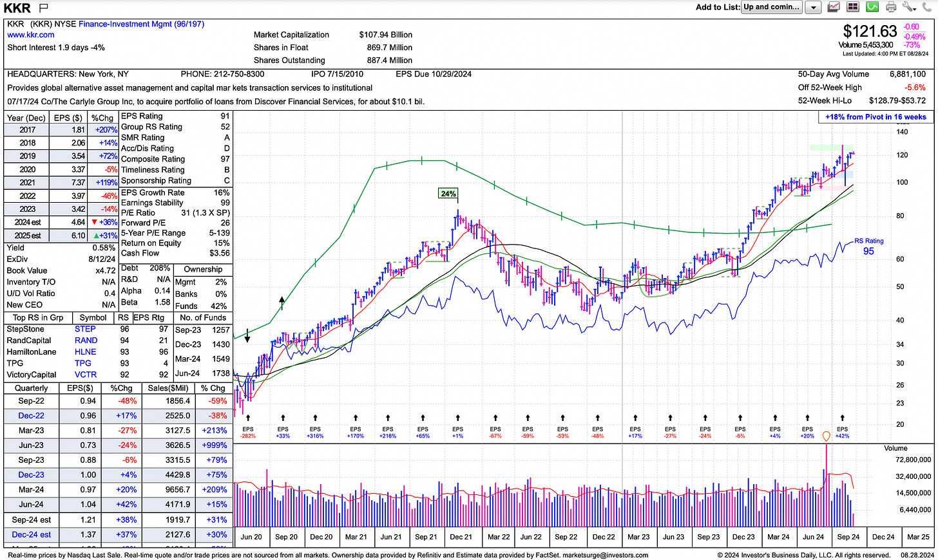
Task: Click the Dec-22 quarterly row label
Action: (32, 416)
